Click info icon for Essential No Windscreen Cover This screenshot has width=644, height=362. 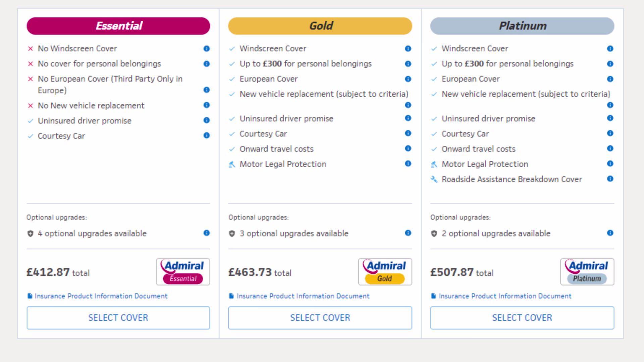pyautogui.click(x=207, y=49)
